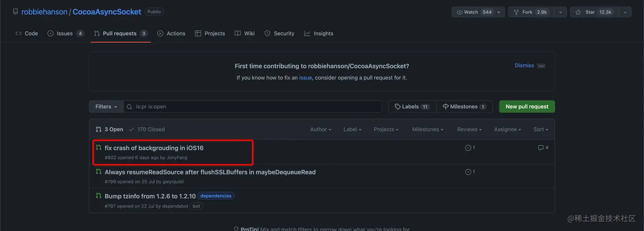Open the Sort dropdown
Image resolution: width=644 pixels, height=231 pixels.
coord(541,129)
